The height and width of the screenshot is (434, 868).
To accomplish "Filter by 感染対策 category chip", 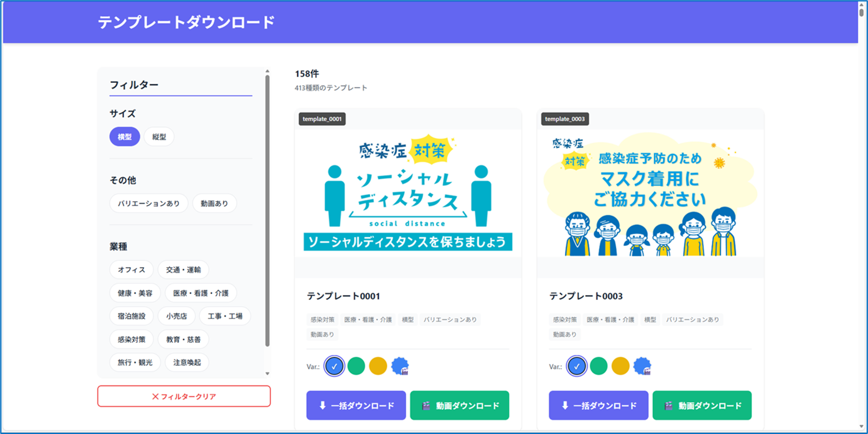I will (131, 339).
